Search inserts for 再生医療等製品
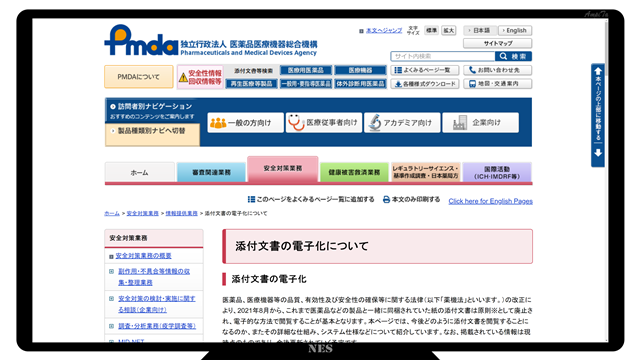This screenshot has height=360, width=640. pos(251,84)
